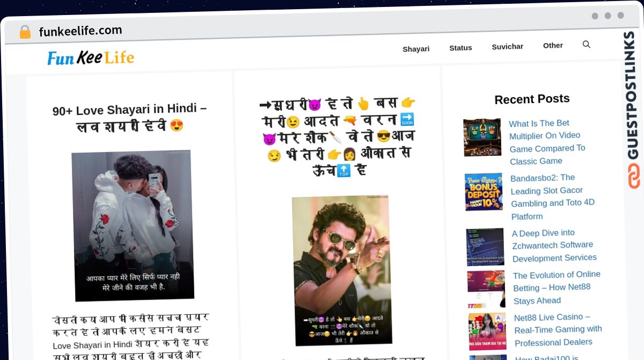The height and width of the screenshot is (360, 644).
Task: Open the Status menu item
Action: point(460,48)
